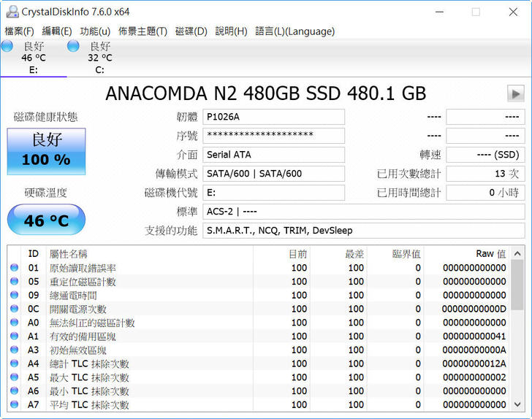Click the 46 °C temperature button

point(46,220)
